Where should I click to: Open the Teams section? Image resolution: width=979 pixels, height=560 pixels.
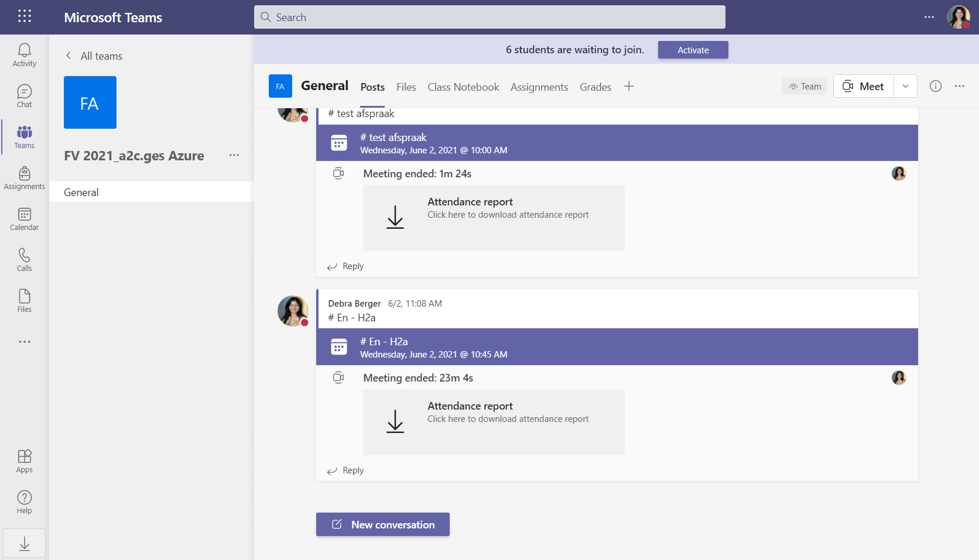24,136
